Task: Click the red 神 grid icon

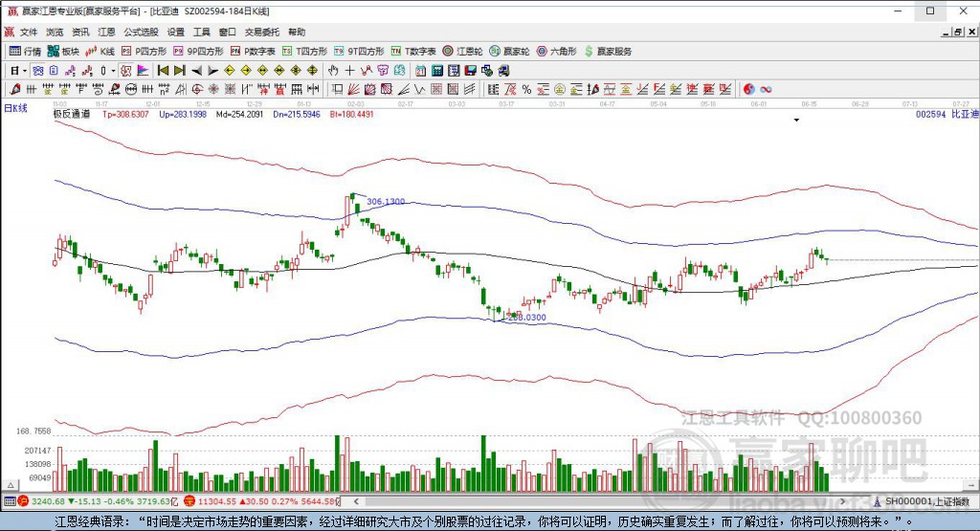Action: pyautogui.click(x=263, y=89)
